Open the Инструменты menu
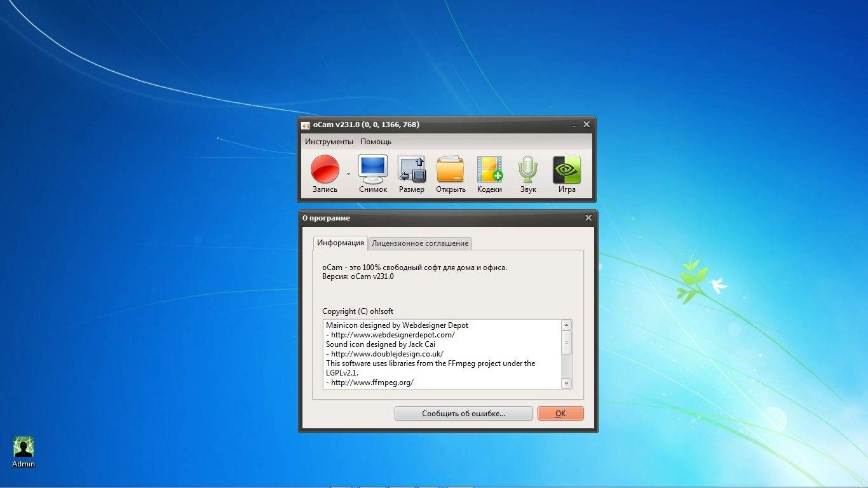 329,142
